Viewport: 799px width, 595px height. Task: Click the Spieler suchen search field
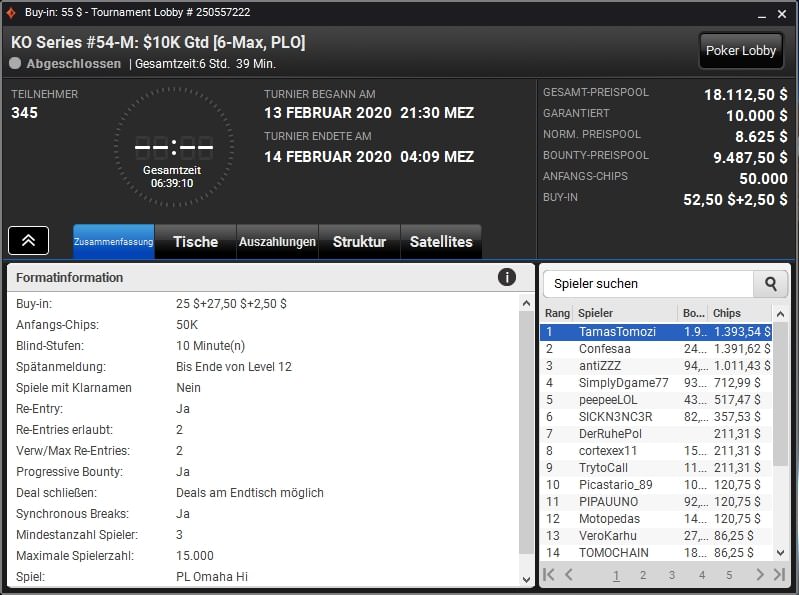(x=647, y=284)
